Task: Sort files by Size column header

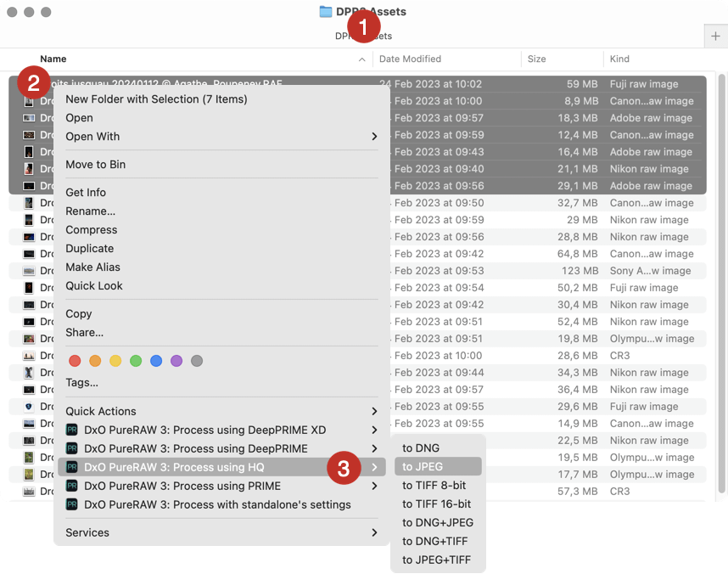Action: coord(537,59)
